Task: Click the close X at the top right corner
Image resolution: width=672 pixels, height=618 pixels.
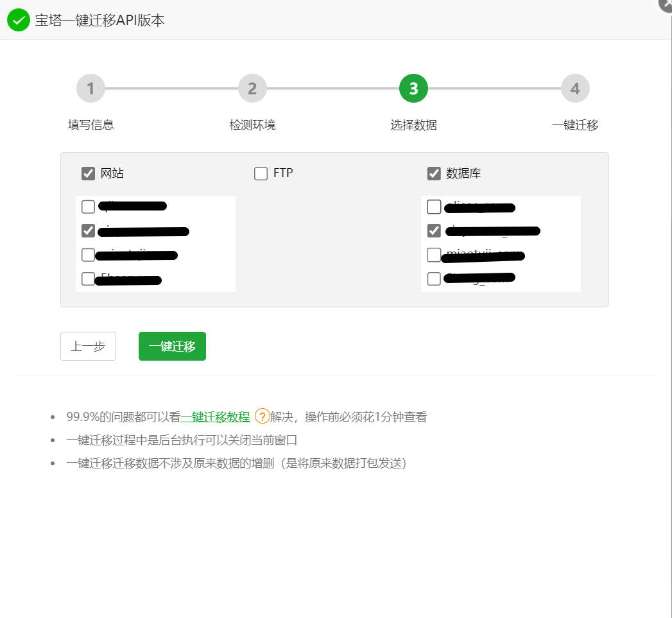Action: click(664, 6)
